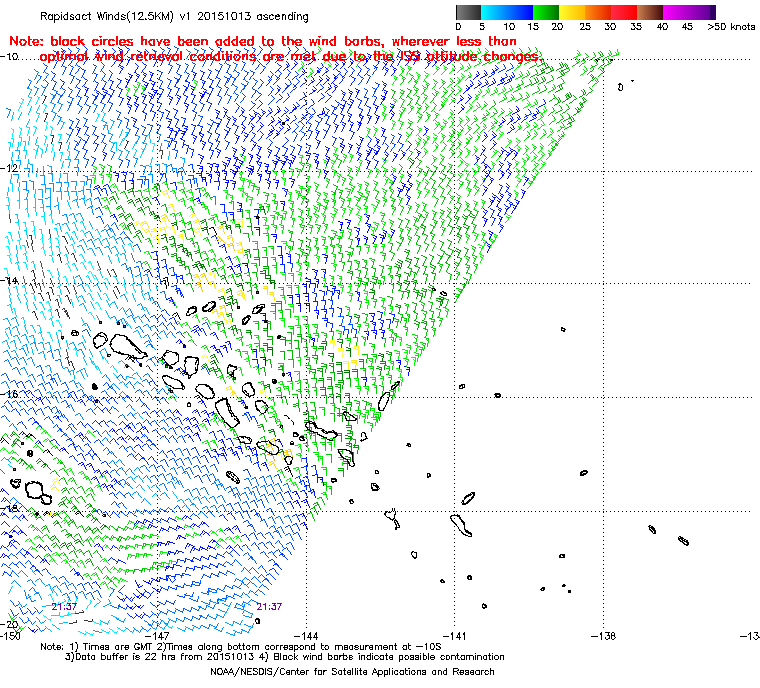Click the '40' legend scale label
Screen dimensions: 760x688
662,27
